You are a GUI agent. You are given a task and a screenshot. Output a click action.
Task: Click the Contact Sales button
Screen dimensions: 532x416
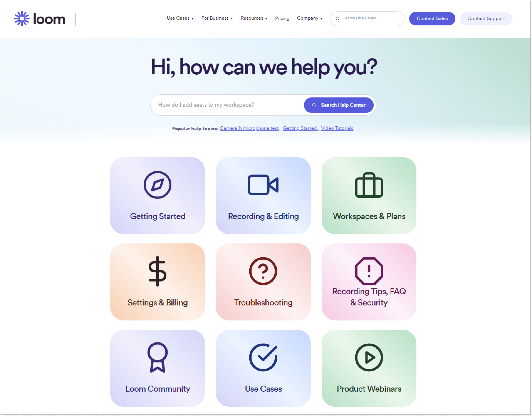point(432,18)
